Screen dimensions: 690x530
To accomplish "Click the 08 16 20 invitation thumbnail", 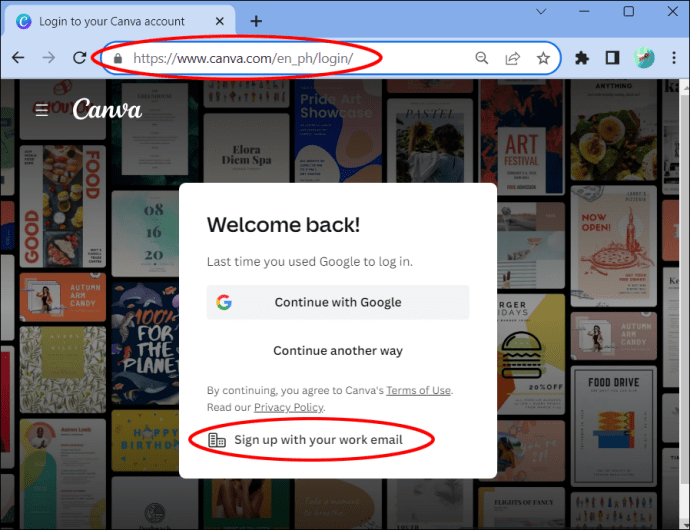I will (x=145, y=233).
